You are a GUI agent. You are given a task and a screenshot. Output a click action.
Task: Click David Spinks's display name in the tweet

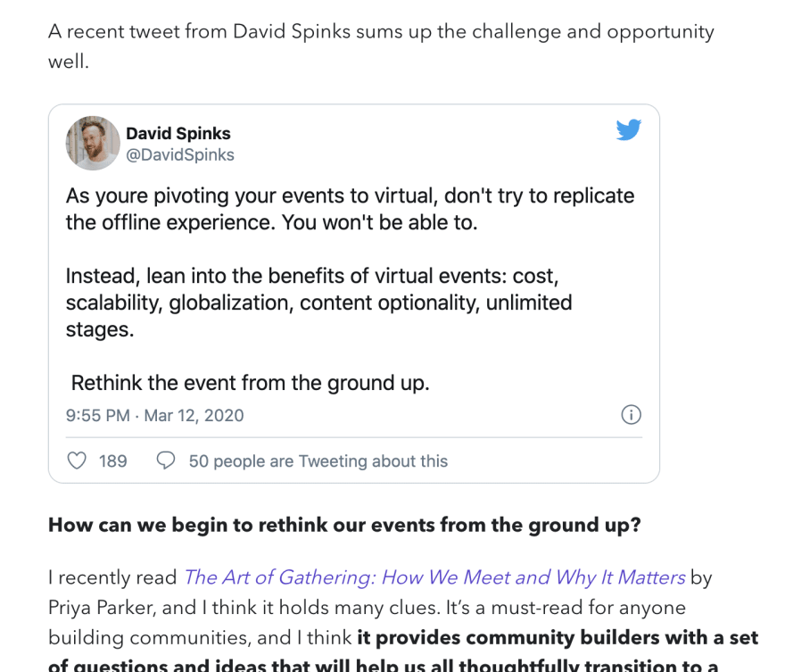pos(178,133)
